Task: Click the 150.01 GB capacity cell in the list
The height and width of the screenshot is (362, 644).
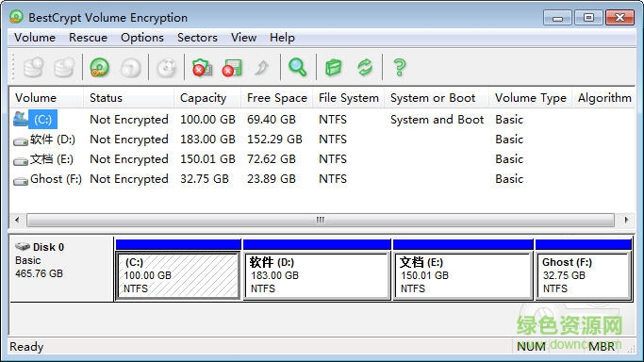Action: [x=207, y=159]
